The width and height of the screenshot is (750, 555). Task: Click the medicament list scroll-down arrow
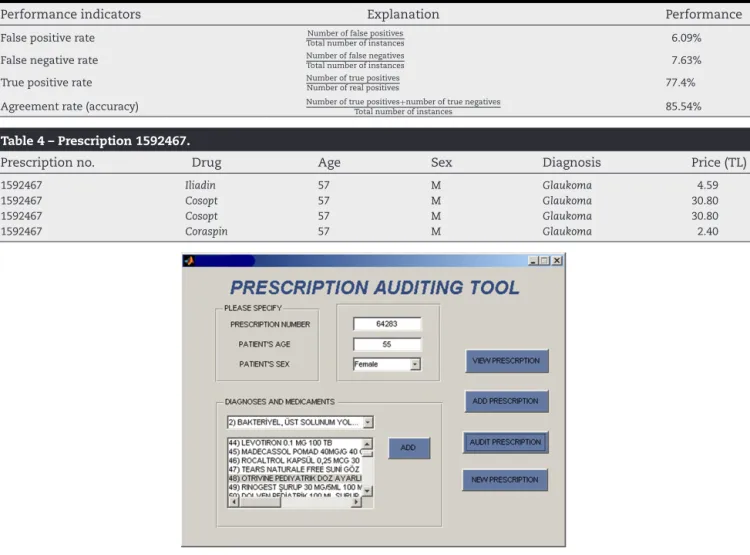click(367, 491)
